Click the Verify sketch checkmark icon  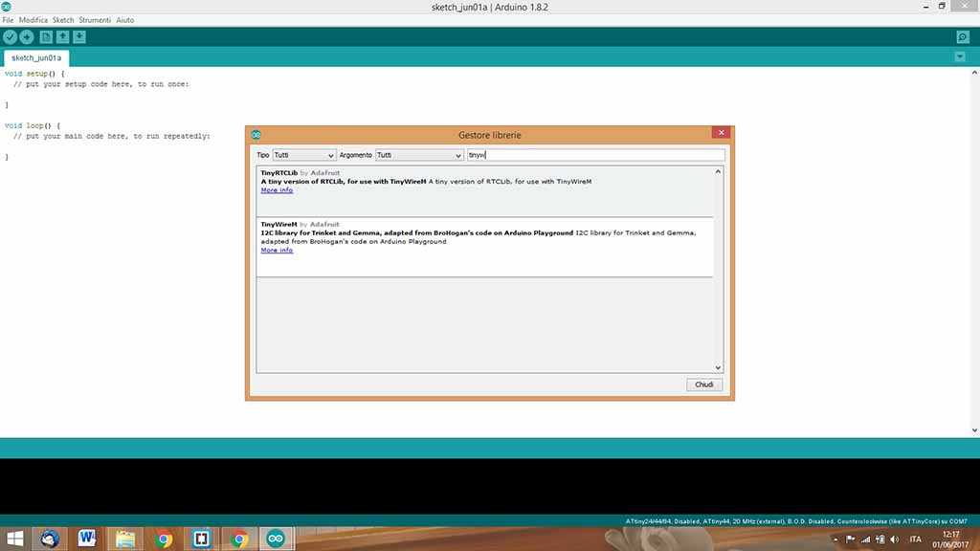click(x=10, y=37)
